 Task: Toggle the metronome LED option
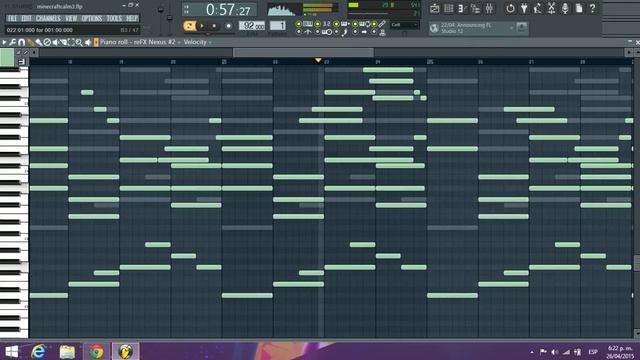(x=298, y=32)
